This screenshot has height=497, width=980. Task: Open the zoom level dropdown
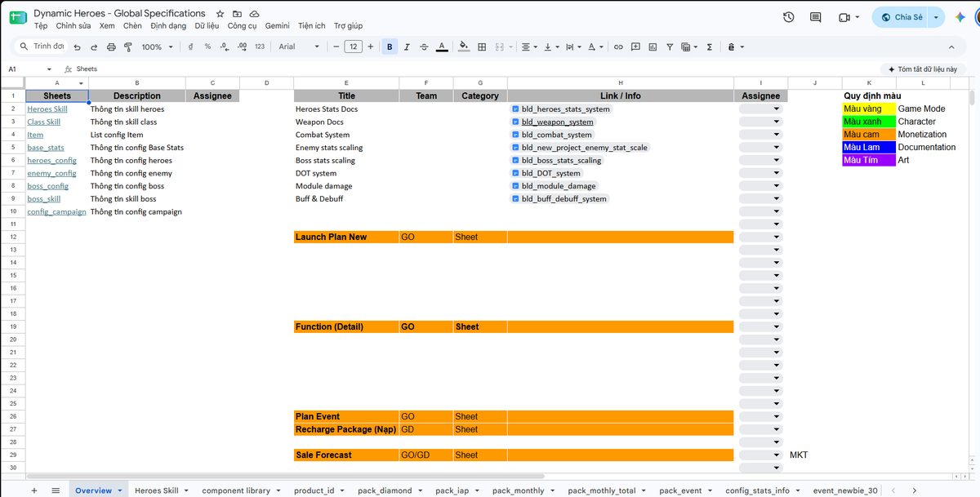[158, 47]
